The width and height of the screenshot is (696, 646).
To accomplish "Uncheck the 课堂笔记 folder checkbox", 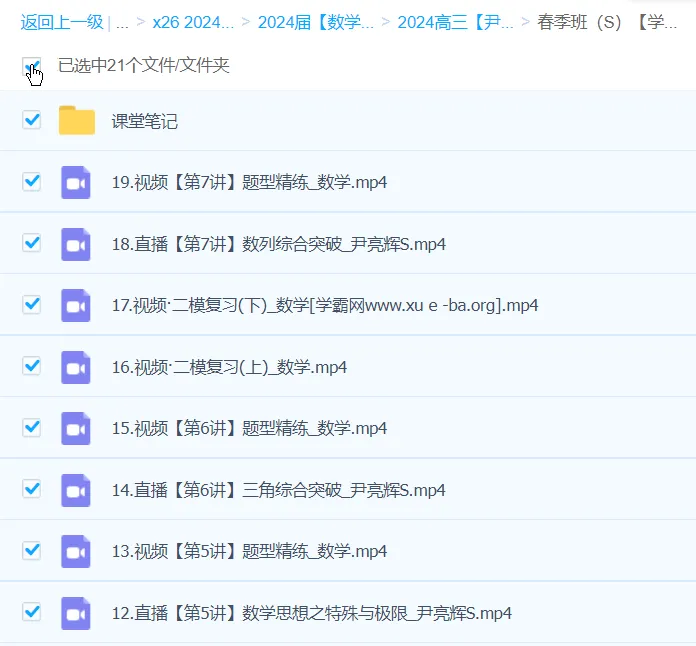I will click(32, 120).
